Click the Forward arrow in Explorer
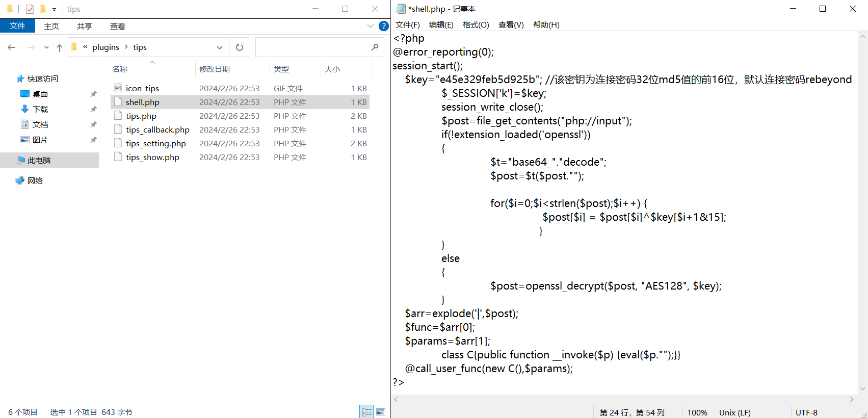 [31, 47]
